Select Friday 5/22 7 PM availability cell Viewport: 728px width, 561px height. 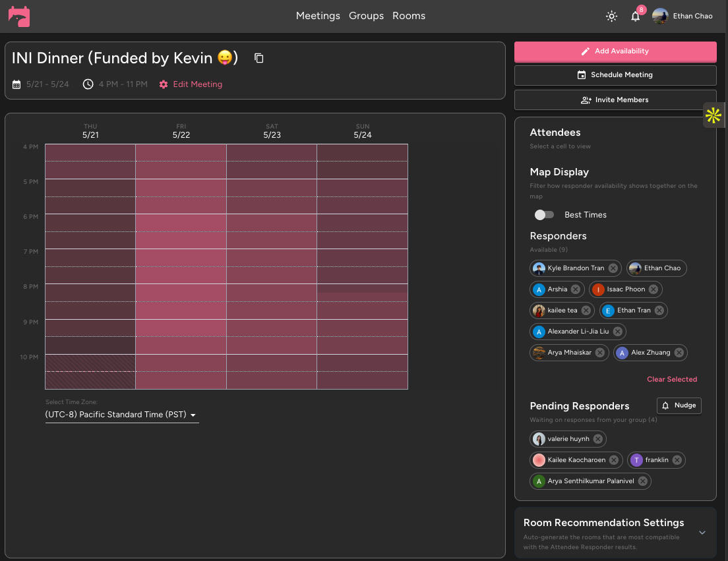[x=181, y=258]
